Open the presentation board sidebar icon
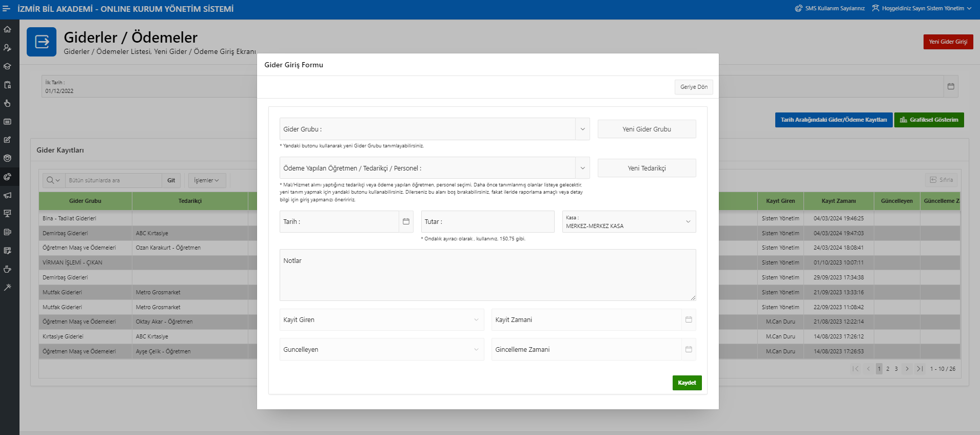Viewport: 980px width, 435px height. coord(7,214)
